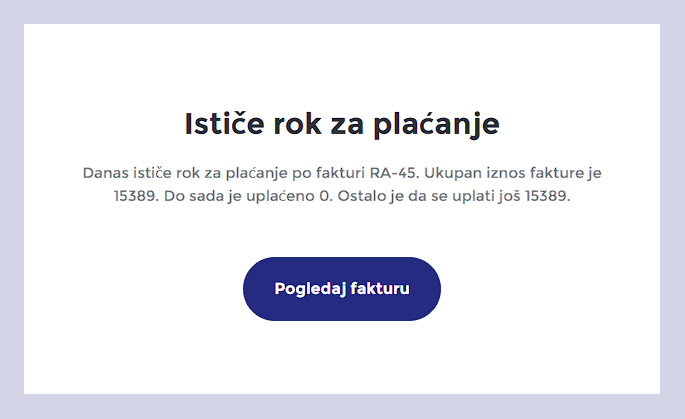Viewport: 685px width, 419px height.
Task: Click empty white space beneath the blue button
Action: pos(342,356)
